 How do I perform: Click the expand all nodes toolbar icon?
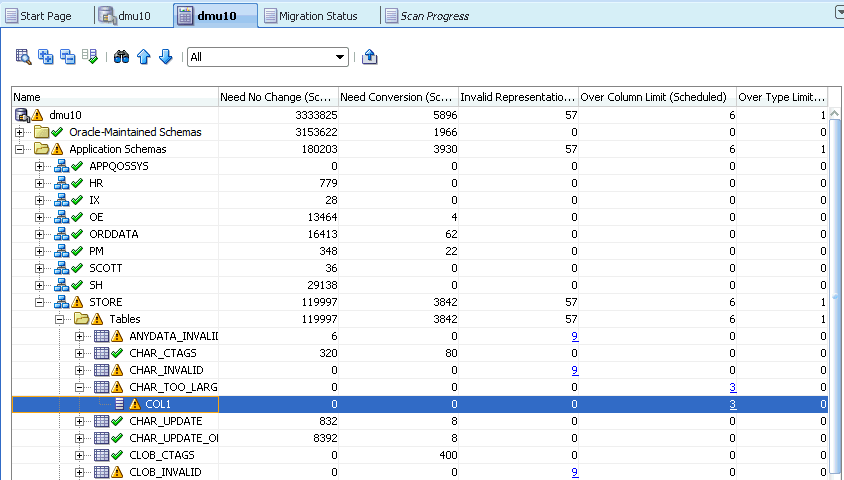(x=46, y=57)
